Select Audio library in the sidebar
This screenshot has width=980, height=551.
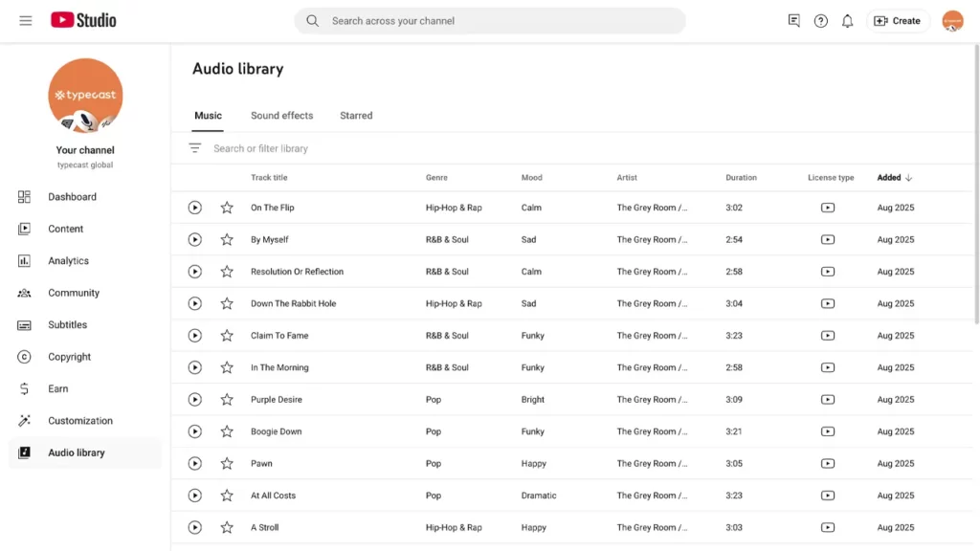[x=85, y=452]
